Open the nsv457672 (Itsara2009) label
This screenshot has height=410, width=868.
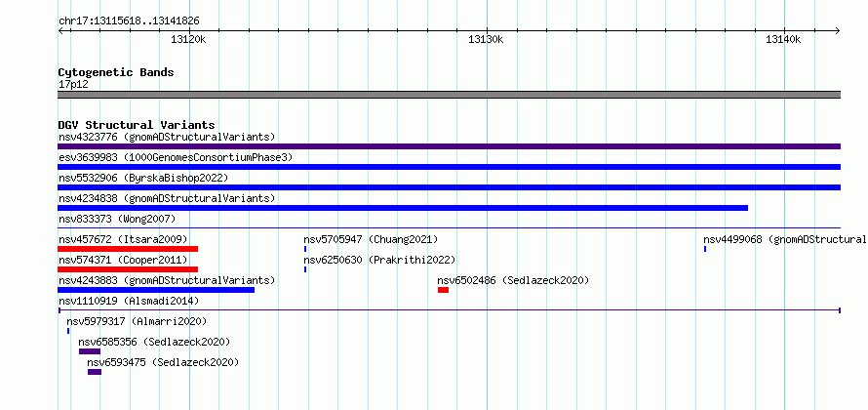tap(123, 239)
